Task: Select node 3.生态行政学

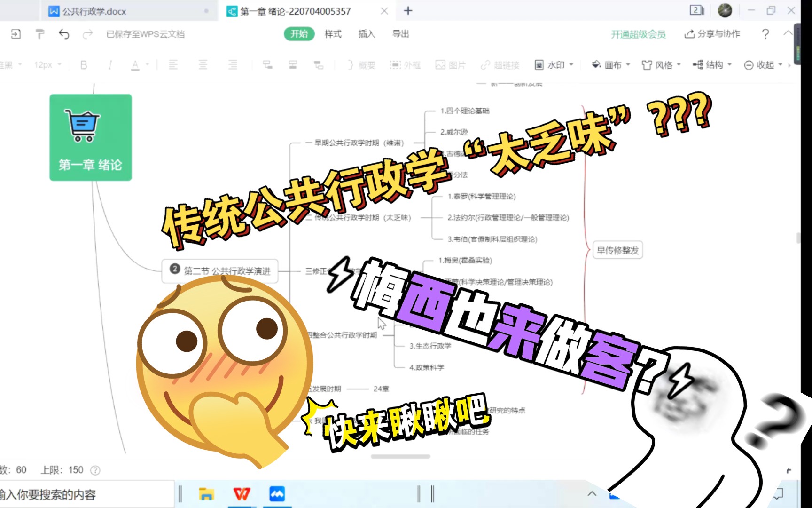Action: coord(430,346)
